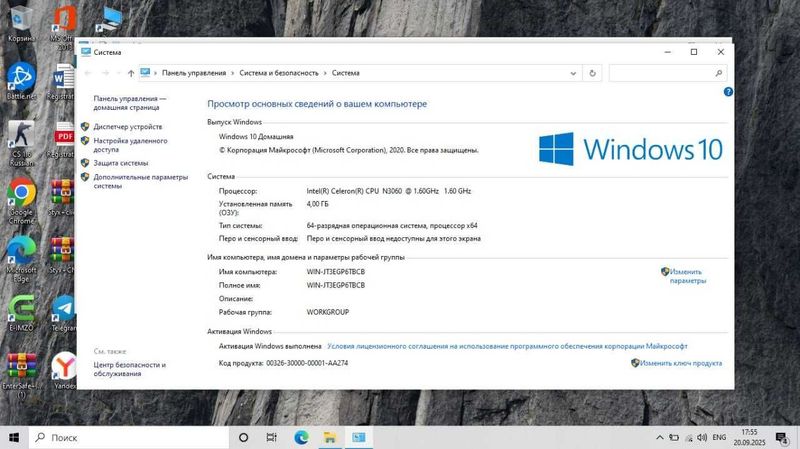Screen dimensions: 800x449
Task: Open Диспетчер устройств link
Action: coord(128,127)
